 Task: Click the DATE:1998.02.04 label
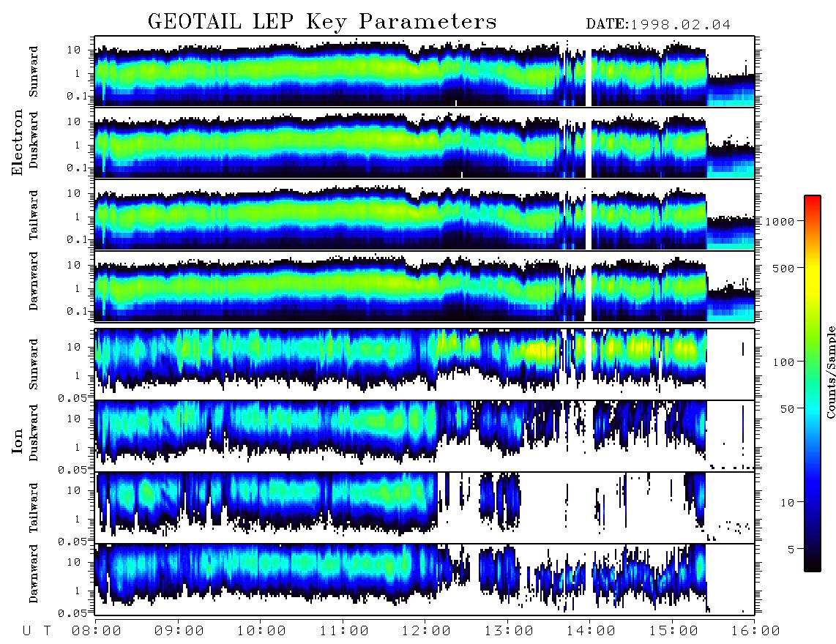[658, 24]
